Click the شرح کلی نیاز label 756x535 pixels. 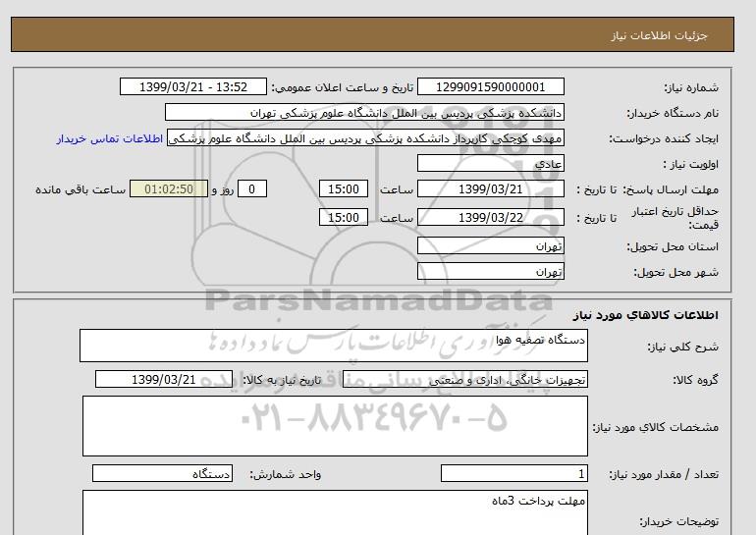683,347
